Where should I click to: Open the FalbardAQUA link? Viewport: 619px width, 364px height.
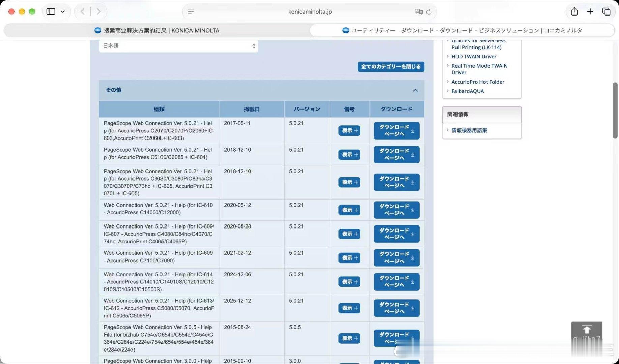pyautogui.click(x=468, y=91)
